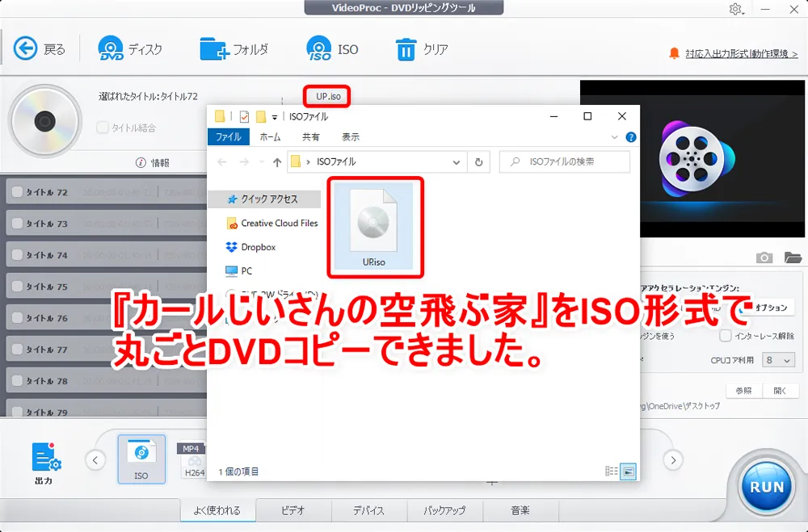
Task: Load a disc with the ディスク icon
Action: coord(110,48)
